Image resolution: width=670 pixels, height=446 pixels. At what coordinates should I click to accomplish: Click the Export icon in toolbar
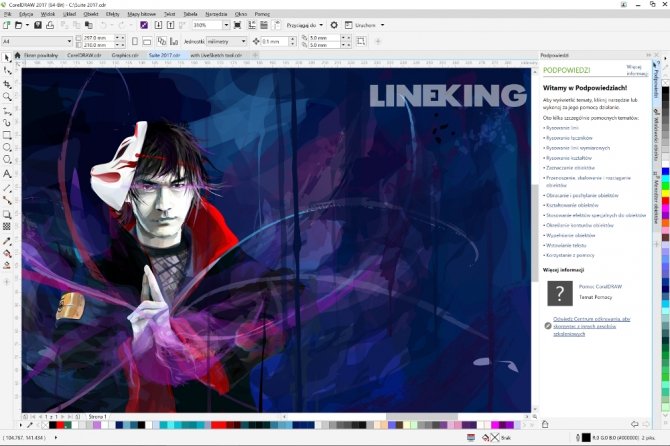[x=170, y=25]
